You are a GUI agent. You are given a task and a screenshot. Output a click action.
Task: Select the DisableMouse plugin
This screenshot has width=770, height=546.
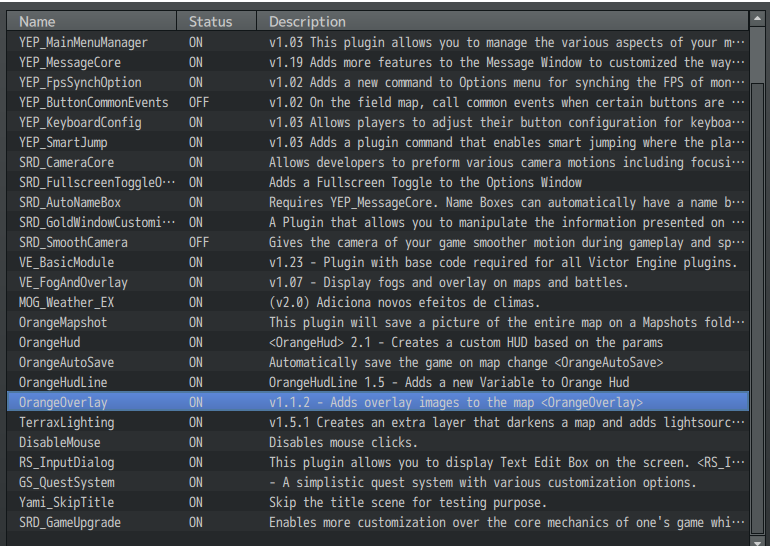coord(378,442)
